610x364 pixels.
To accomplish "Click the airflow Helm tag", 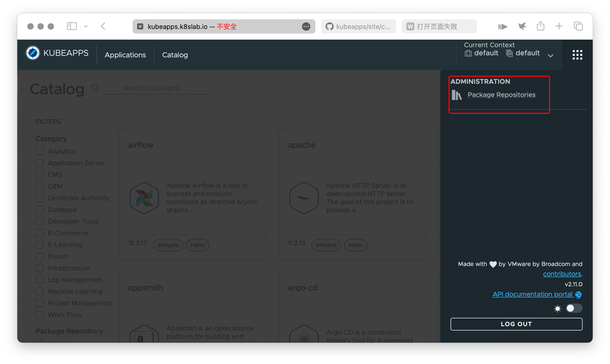I will (197, 245).
